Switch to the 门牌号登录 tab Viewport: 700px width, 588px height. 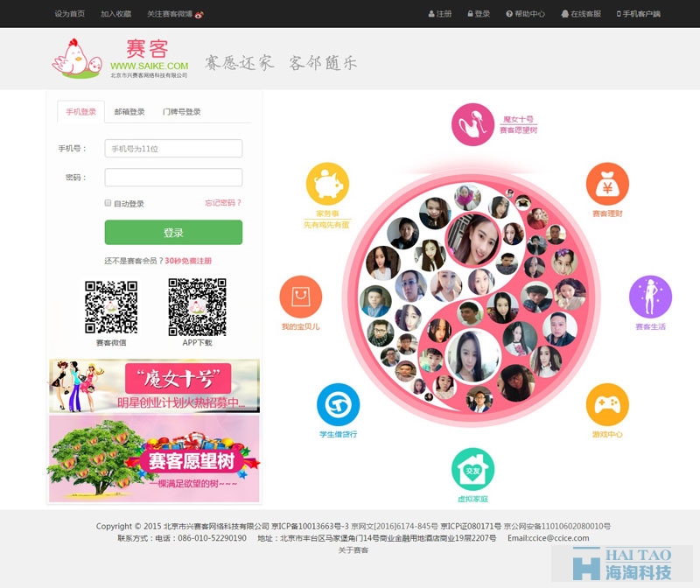point(181,112)
